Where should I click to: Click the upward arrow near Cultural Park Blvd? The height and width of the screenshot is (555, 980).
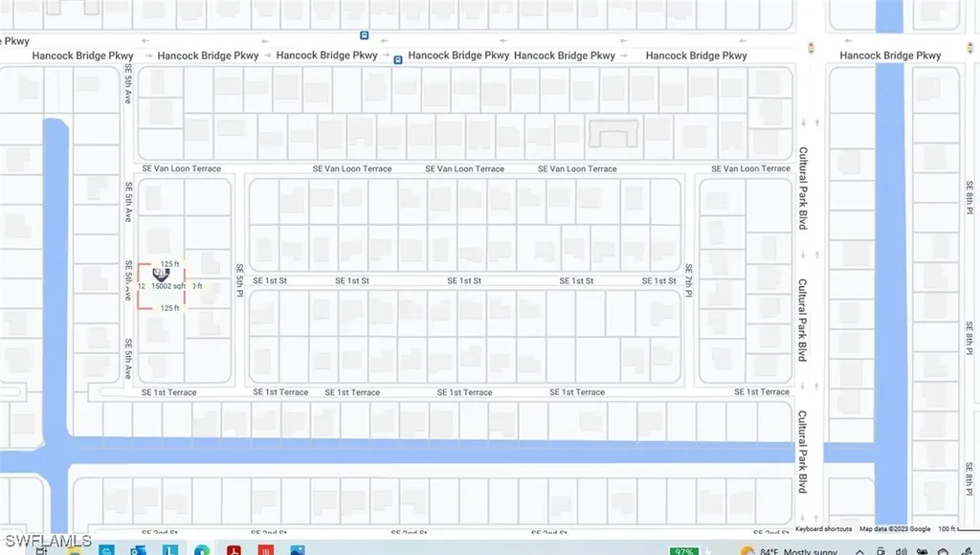[x=816, y=122]
